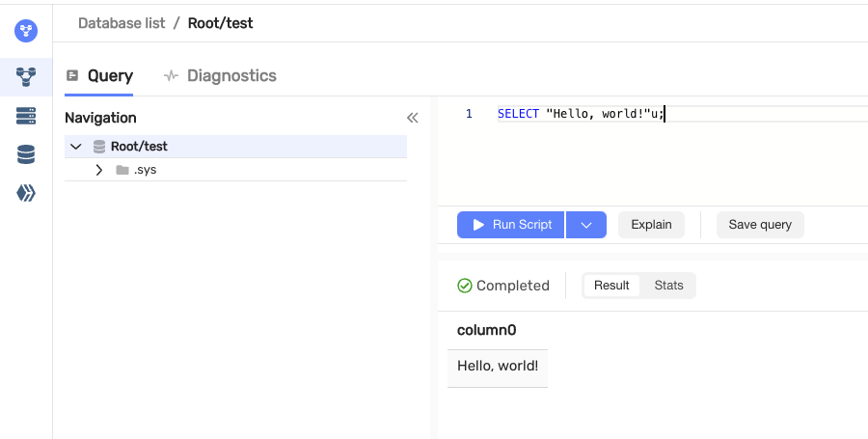Collapse the Navigation panel with double chevron
Screen dimensions: 868x439
(413, 118)
